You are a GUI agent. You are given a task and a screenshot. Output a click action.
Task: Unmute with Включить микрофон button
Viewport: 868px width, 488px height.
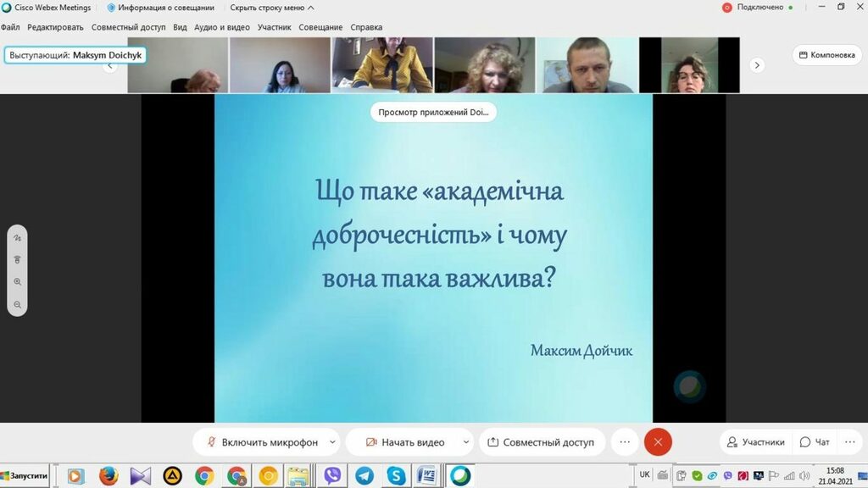[x=261, y=442]
